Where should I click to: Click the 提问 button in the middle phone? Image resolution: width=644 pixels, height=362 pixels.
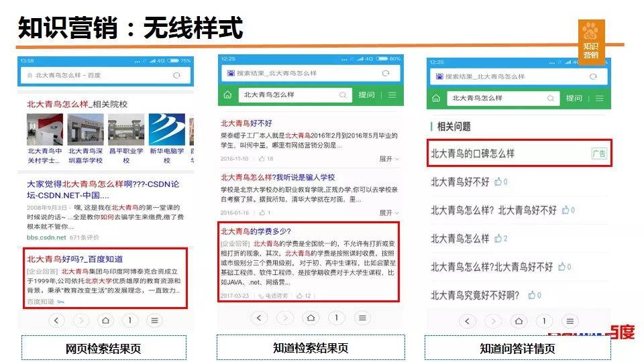(x=366, y=95)
